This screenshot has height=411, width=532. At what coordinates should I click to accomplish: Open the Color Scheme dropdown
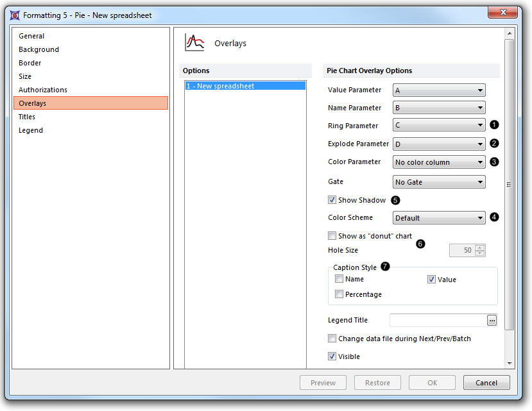[439, 218]
